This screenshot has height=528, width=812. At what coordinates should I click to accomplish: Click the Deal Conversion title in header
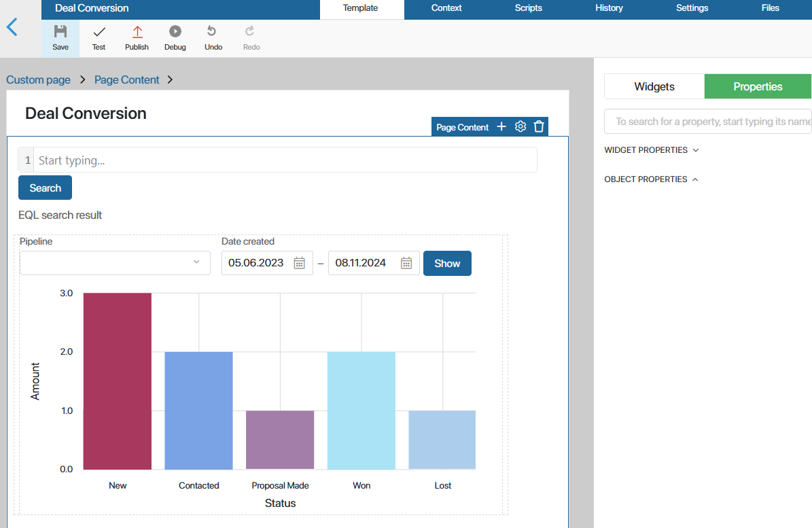92,8
